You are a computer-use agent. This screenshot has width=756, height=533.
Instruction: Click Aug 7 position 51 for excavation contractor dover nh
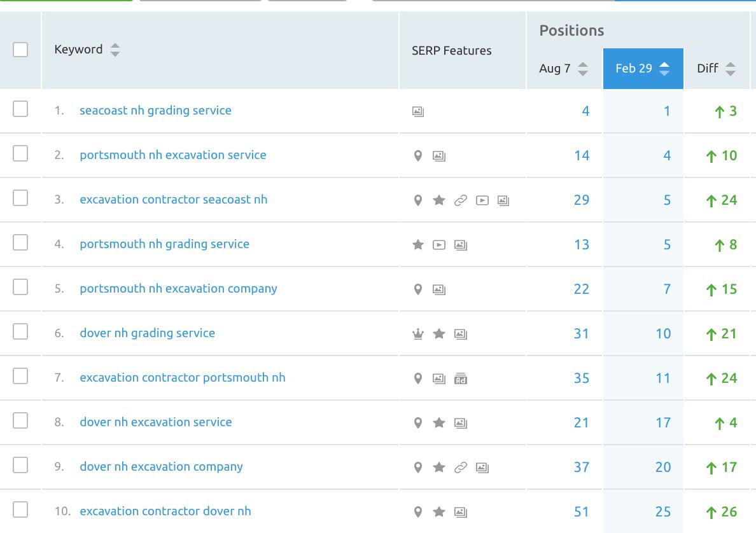pyautogui.click(x=582, y=512)
